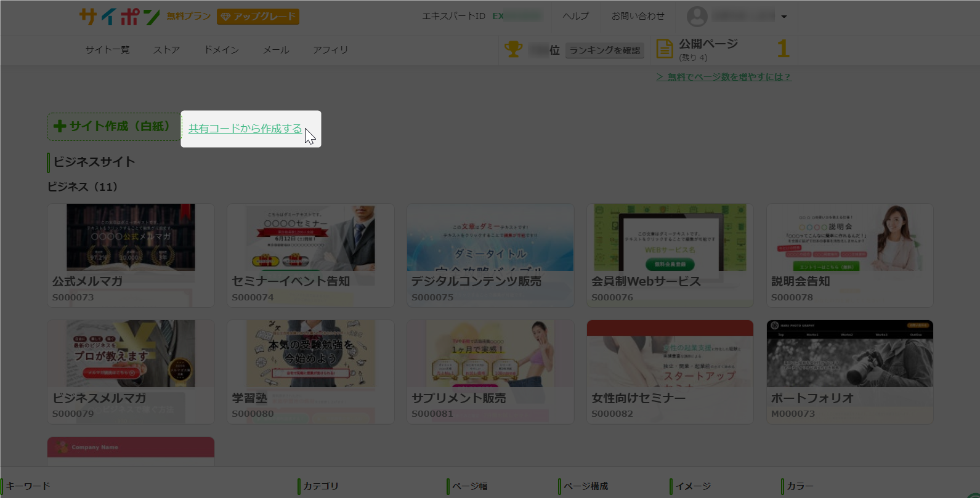980x498 pixels.
Task: Select the デジタルコンテンツ販売 template
Action: [x=490, y=255]
